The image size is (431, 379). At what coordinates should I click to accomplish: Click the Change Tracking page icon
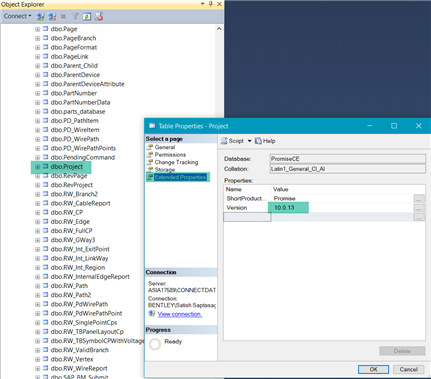pyautogui.click(x=150, y=162)
